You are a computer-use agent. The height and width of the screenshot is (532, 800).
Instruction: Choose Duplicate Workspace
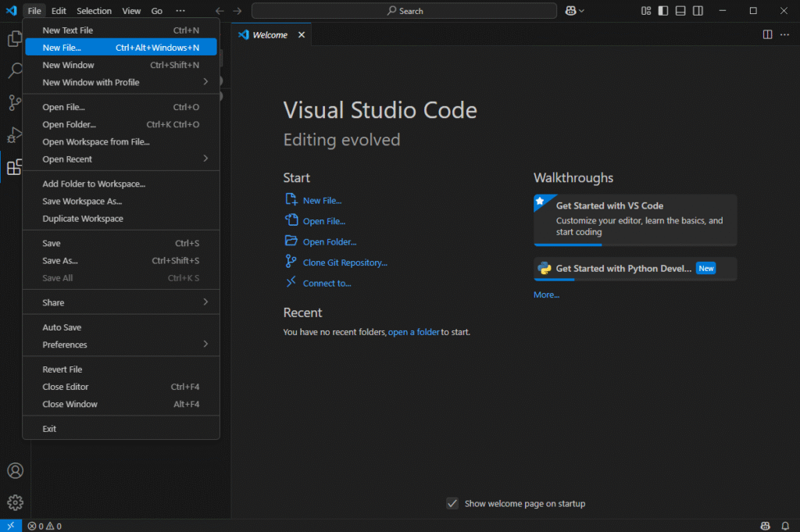pos(121,218)
